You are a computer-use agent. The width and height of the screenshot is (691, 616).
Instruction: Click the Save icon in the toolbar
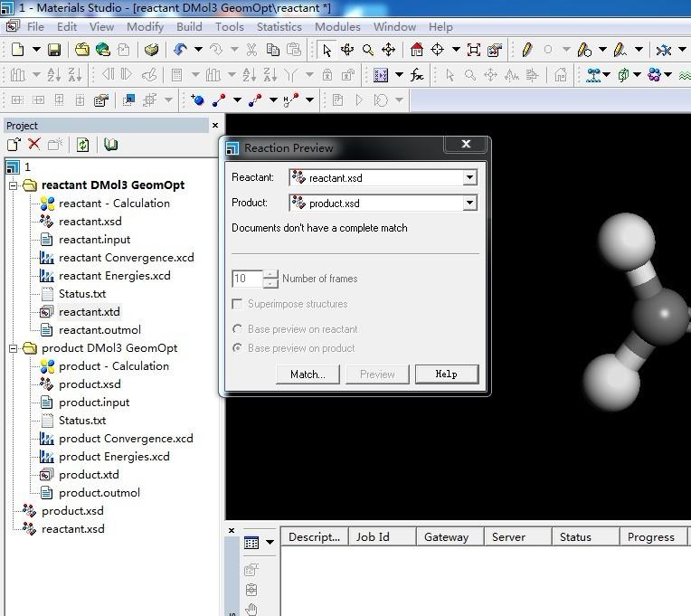[x=54, y=50]
